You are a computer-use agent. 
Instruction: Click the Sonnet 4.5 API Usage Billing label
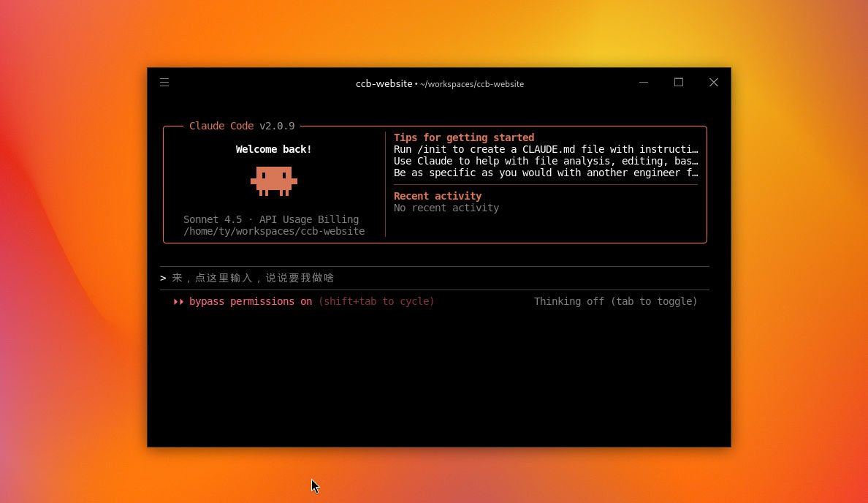click(x=270, y=219)
